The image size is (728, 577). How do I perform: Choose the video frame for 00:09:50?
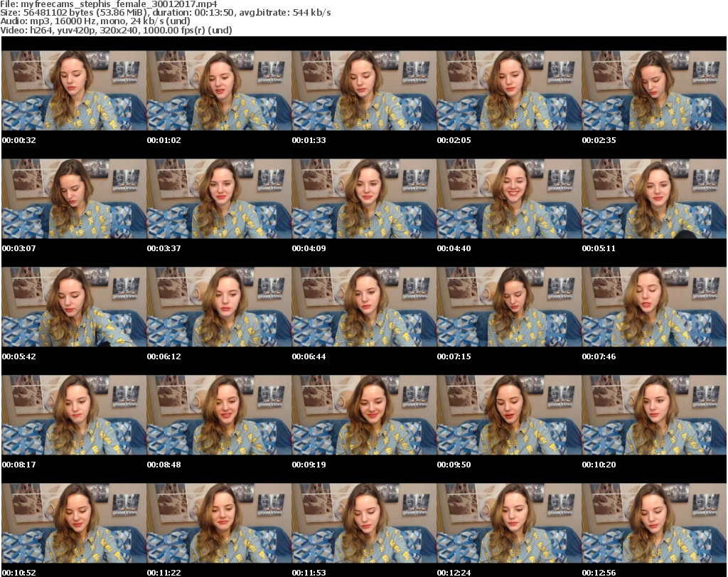(509, 415)
